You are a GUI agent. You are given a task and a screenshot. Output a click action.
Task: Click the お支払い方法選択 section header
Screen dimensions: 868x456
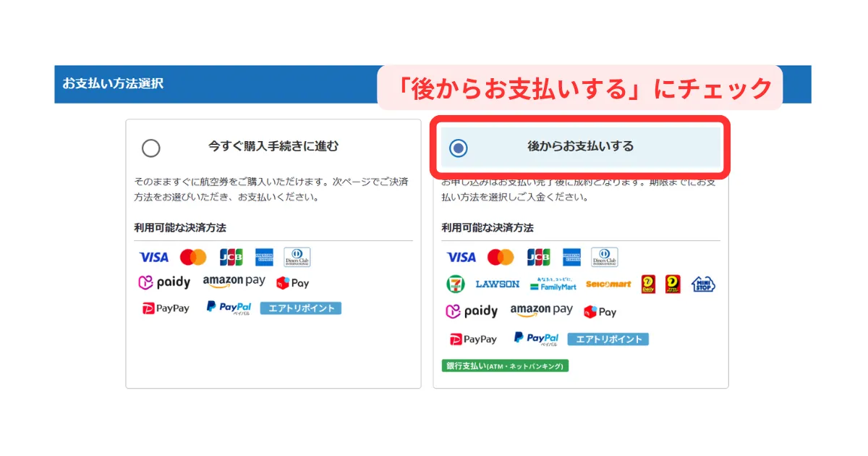coord(113,83)
